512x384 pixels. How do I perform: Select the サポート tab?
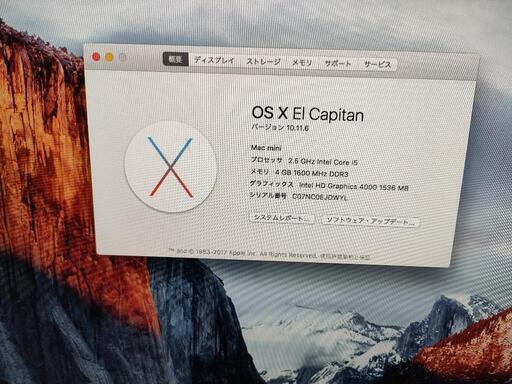pos(338,63)
